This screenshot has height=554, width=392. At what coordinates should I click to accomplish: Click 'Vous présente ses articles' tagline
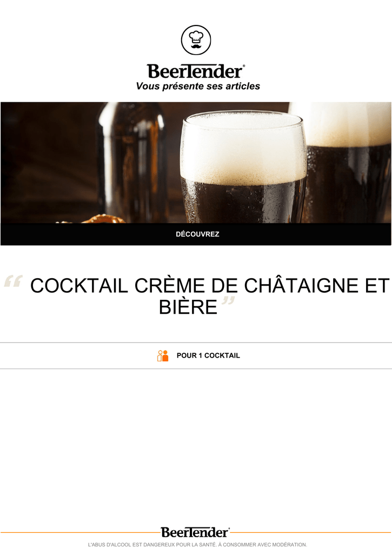(198, 86)
